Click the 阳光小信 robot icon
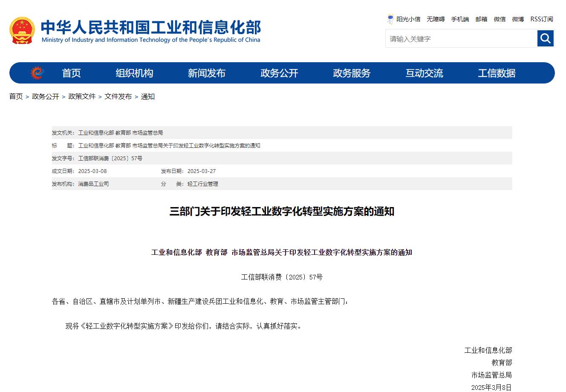This screenshot has width=566, height=392. 390,19
